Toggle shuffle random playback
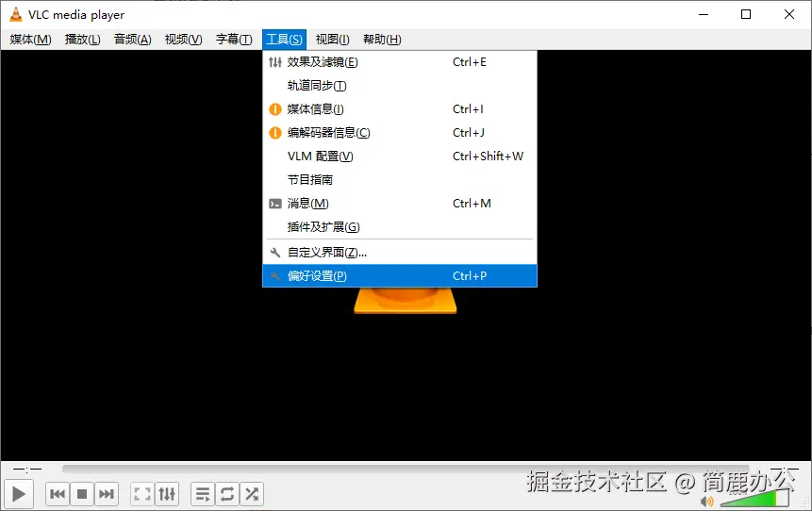This screenshot has width=812, height=511. coord(252,494)
